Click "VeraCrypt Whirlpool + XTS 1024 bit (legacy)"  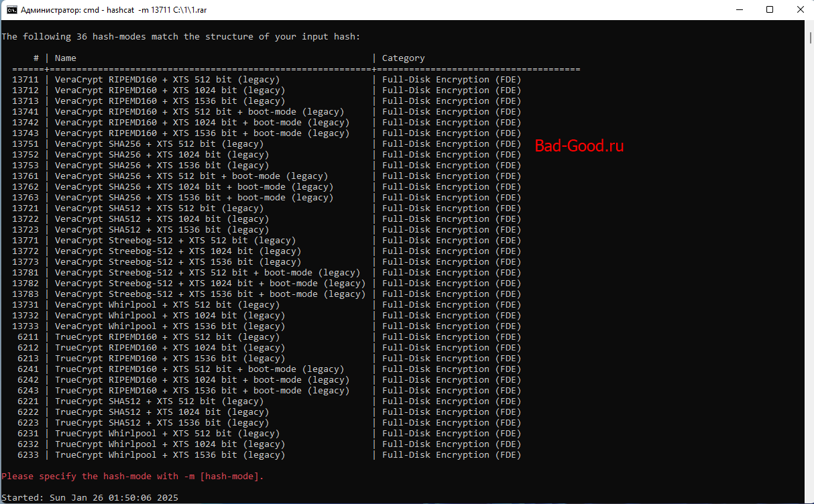[170, 316]
